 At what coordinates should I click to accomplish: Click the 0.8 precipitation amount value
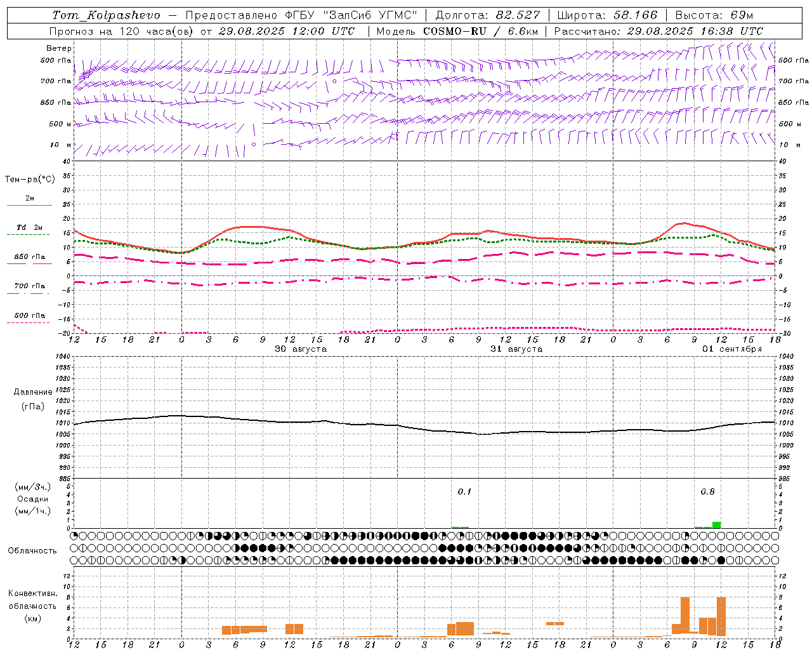coord(707,492)
